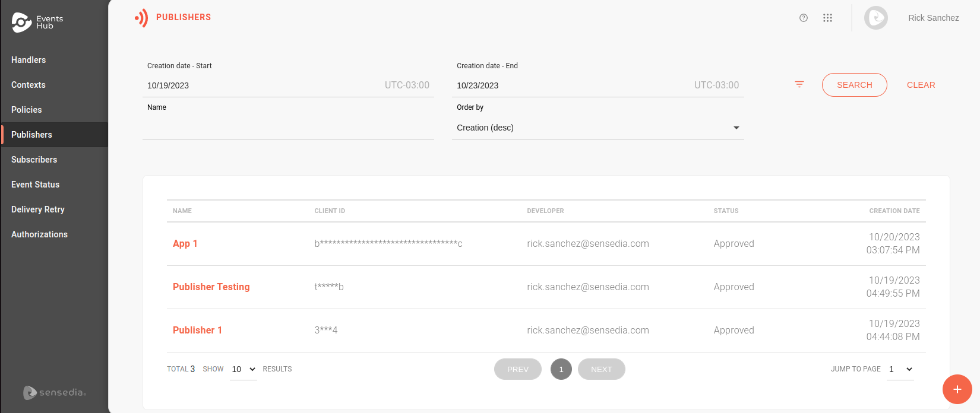Toggle the filter lines icon
This screenshot has height=413, width=980.
[x=799, y=85]
